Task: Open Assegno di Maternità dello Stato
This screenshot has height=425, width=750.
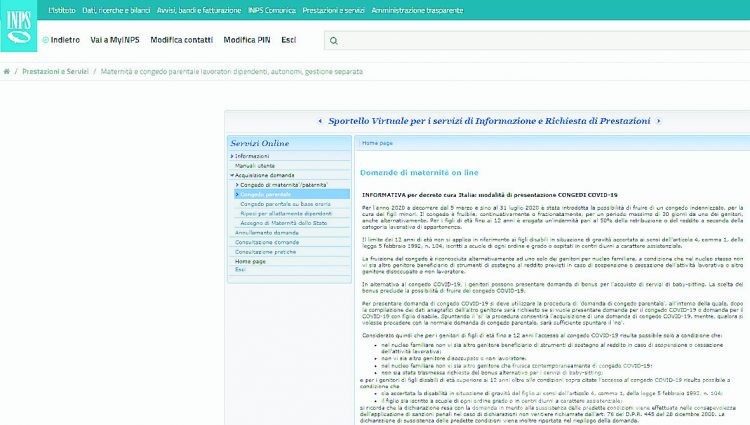Action: pyautogui.click(x=284, y=223)
